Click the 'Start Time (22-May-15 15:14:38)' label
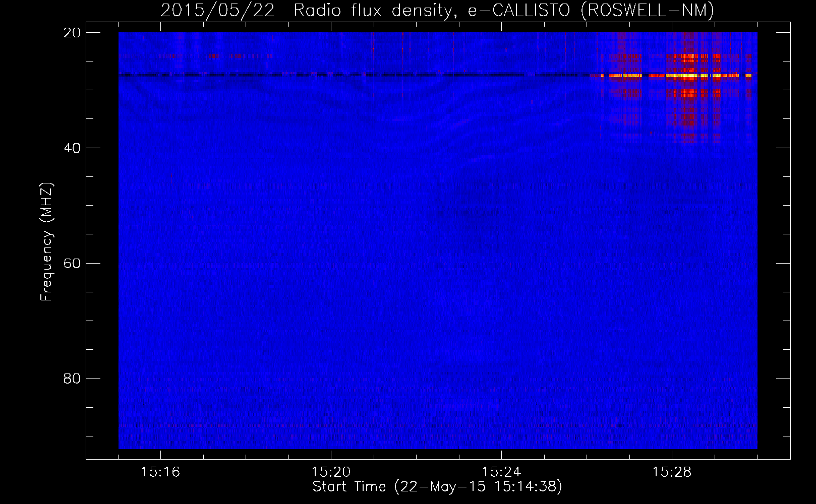 [x=437, y=487]
